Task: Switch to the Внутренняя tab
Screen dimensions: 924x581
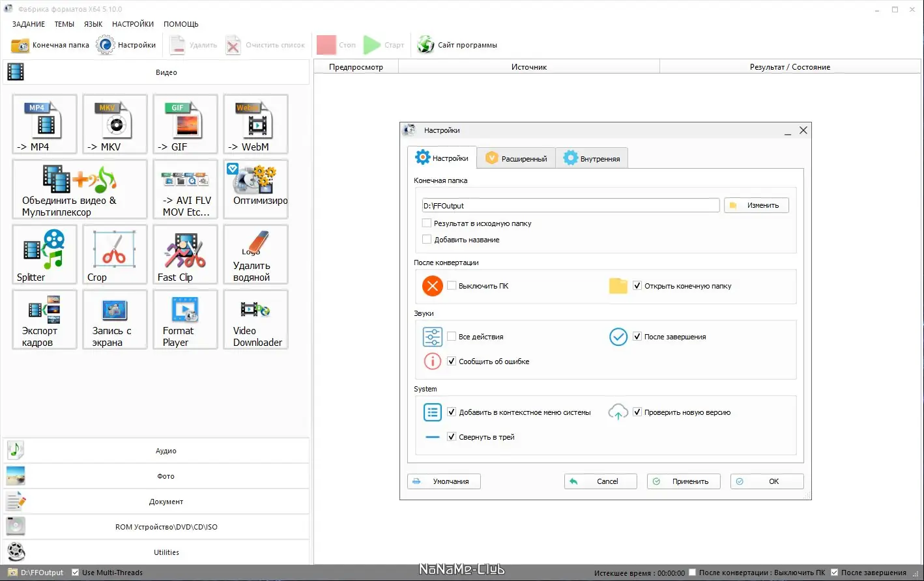Action: pos(592,158)
